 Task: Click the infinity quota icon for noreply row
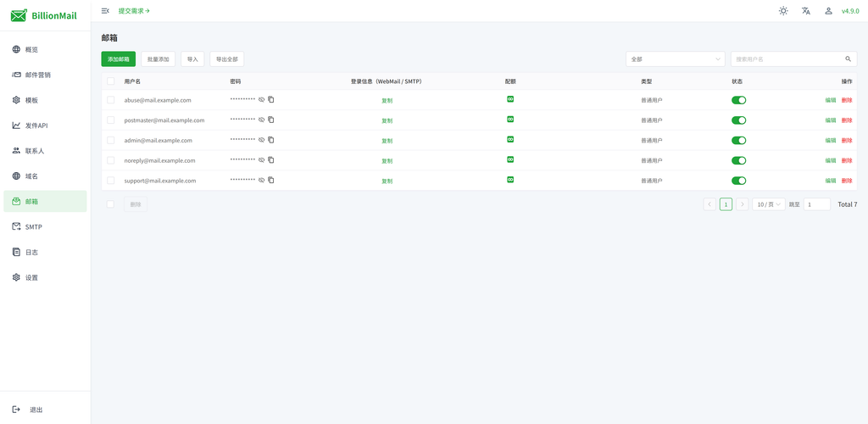click(510, 159)
